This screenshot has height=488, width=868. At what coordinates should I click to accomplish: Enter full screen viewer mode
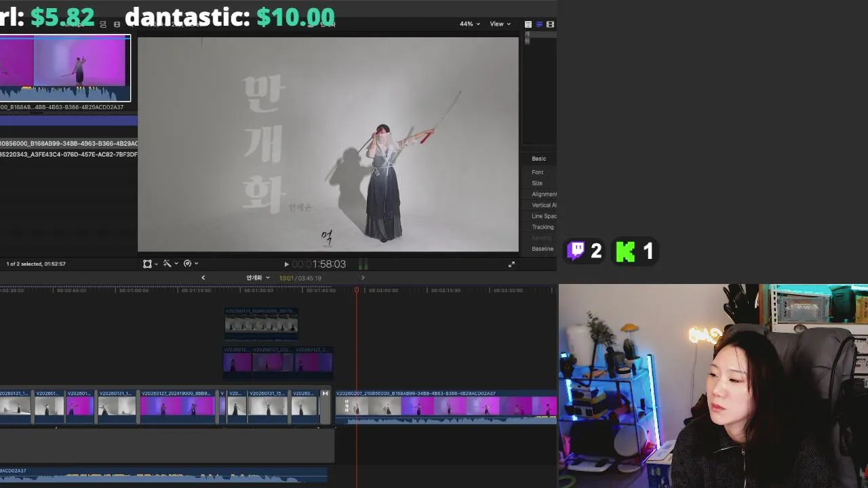(511, 264)
